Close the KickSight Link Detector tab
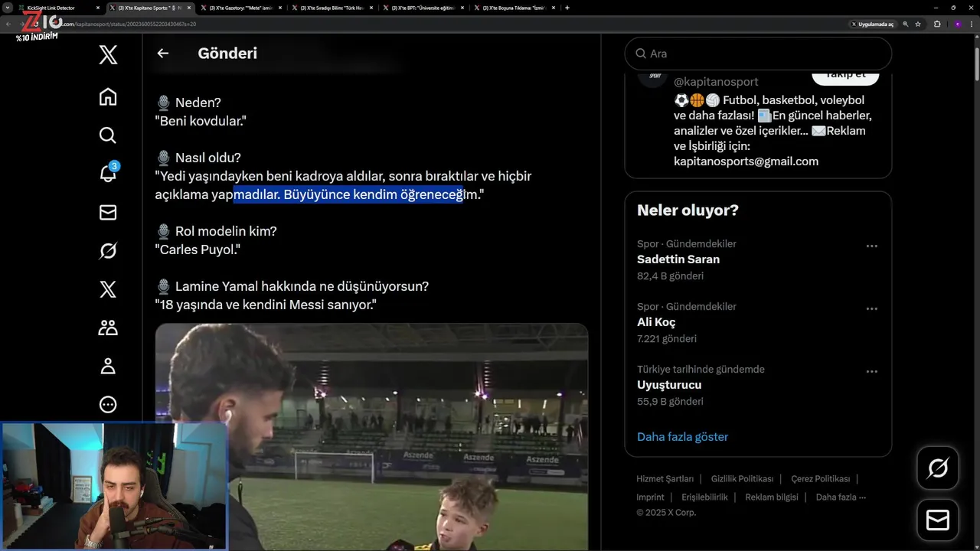 98,8
